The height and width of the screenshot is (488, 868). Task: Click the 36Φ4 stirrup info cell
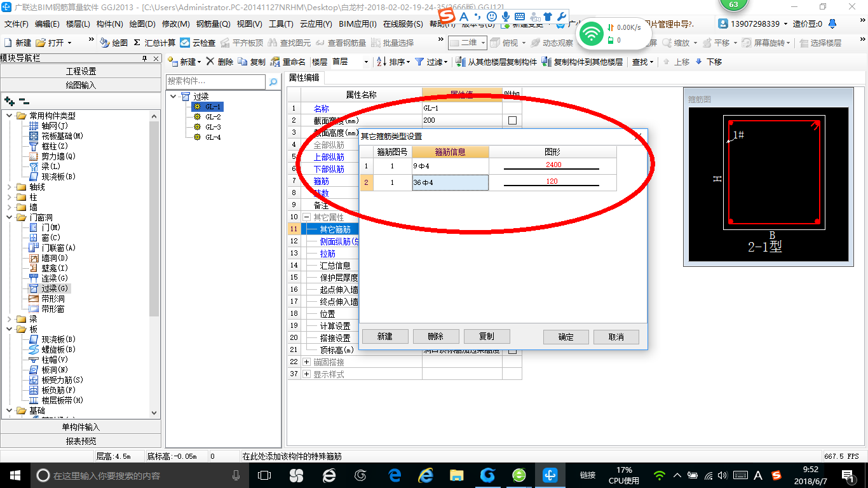point(451,182)
